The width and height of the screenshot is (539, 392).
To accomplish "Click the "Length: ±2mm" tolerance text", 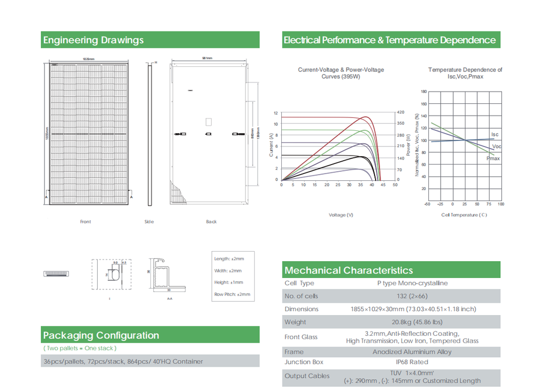I will tap(229, 258).
